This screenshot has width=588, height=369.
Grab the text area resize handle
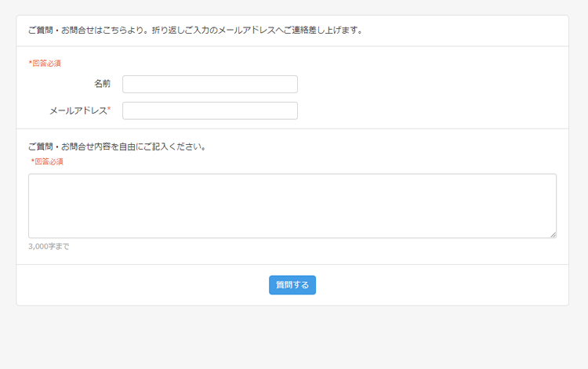coord(553,234)
